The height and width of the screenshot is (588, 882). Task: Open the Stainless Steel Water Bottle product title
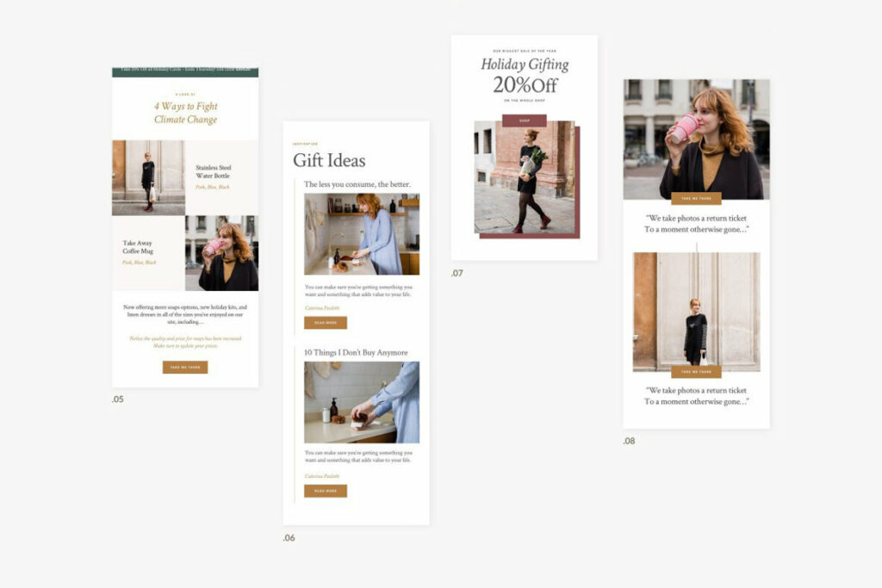click(213, 171)
